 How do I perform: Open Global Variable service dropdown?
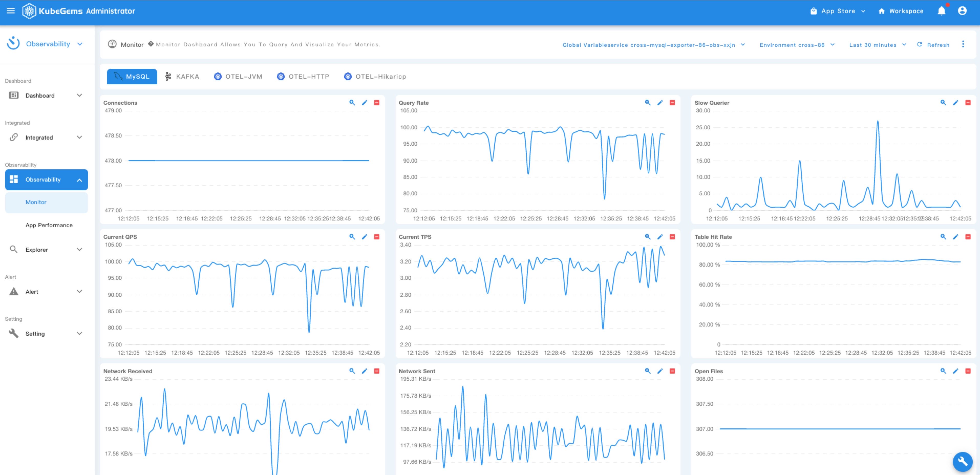pyautogui.click(x=653, y=45)
